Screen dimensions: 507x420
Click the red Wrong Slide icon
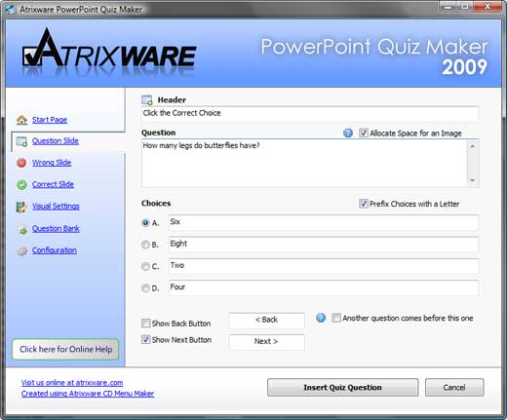tap(21, 163)
